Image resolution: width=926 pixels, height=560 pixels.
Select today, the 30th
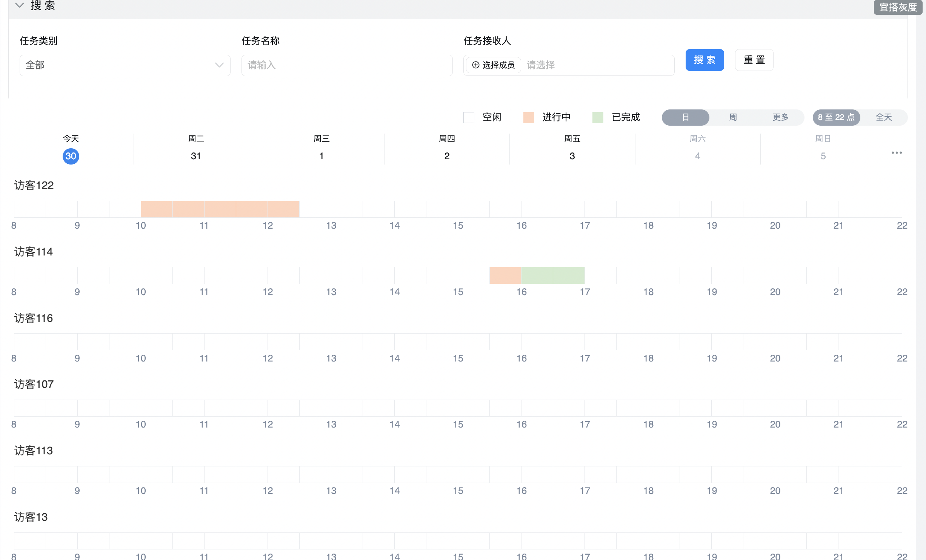point(71,156)
